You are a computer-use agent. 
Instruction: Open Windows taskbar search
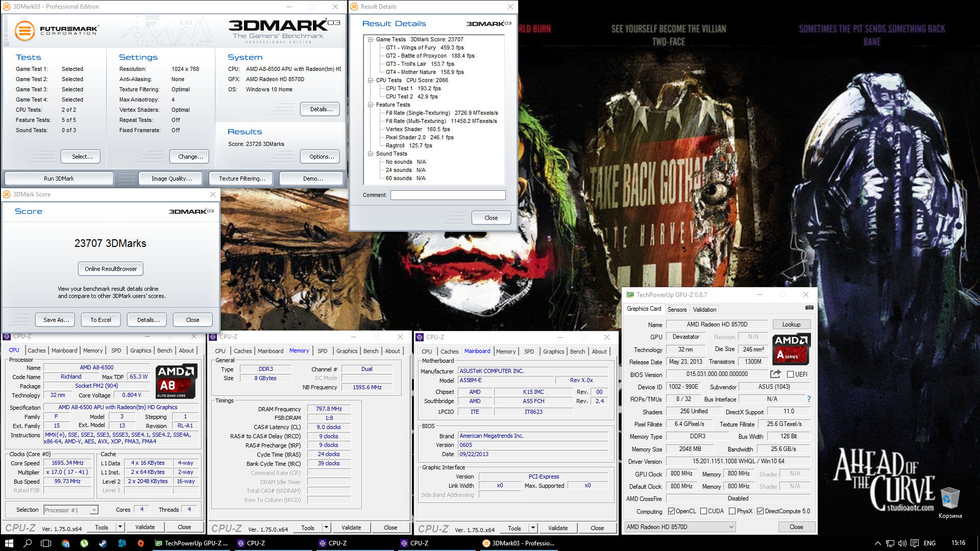28,543
